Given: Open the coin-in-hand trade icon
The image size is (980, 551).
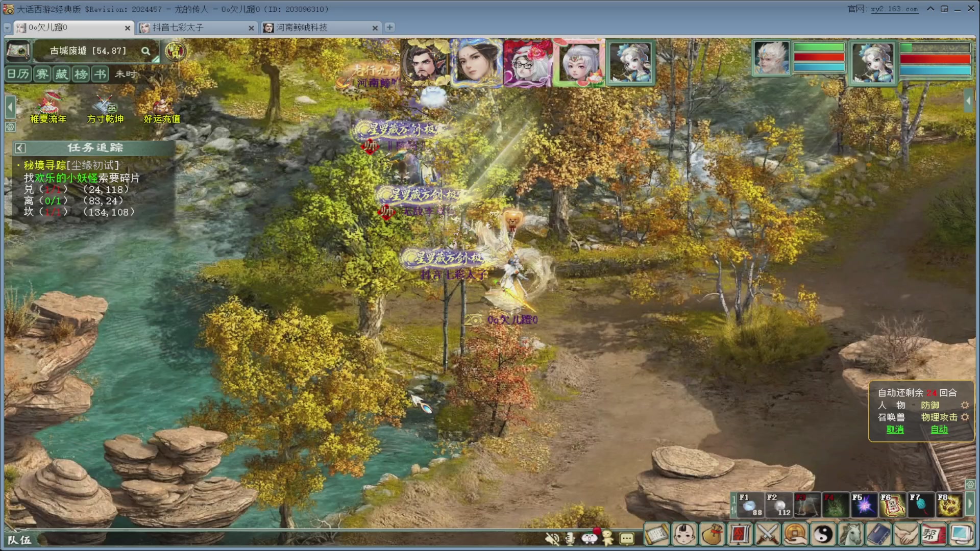Looking at the screenshot, I should [x=795, y=535].
